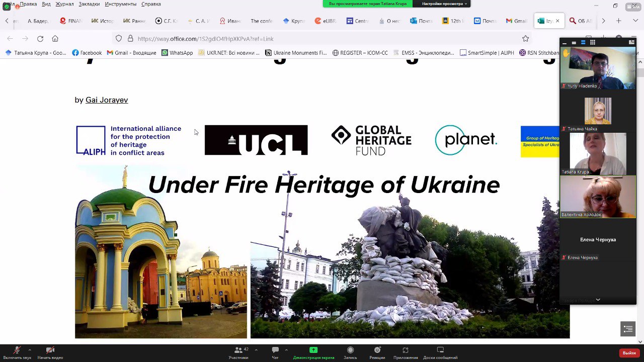Open the Реакции reactions menu

coord(377,352)
